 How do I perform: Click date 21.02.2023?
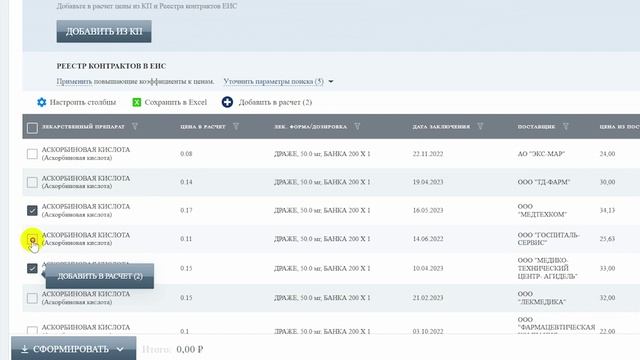pyautogui.click(x=428, y=298)
